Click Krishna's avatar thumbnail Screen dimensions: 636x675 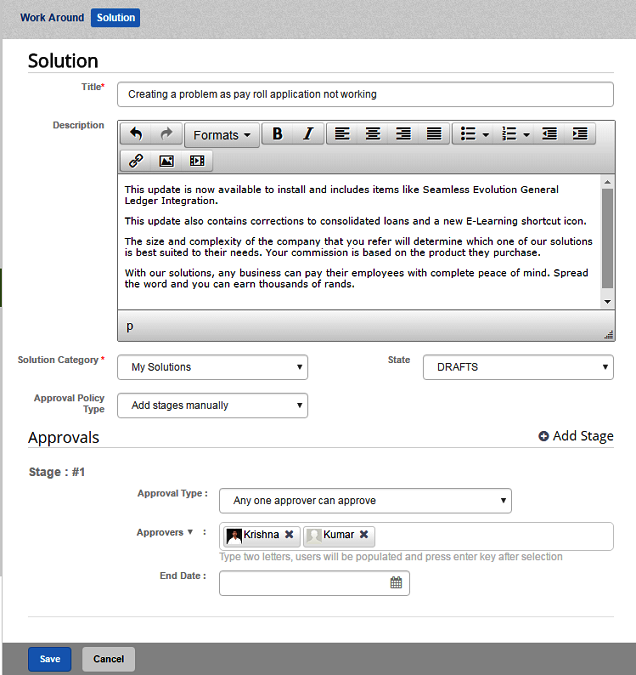point(234,536)
